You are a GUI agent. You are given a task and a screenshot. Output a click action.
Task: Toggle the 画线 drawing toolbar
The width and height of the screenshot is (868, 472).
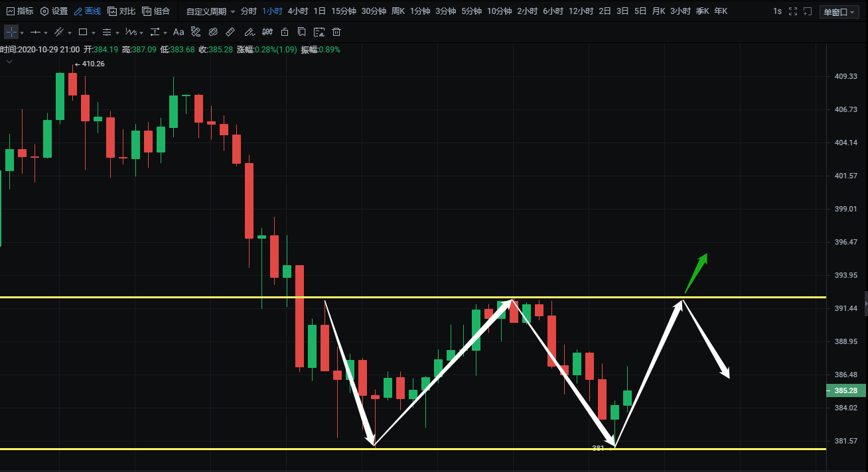(x=88, y=11)
